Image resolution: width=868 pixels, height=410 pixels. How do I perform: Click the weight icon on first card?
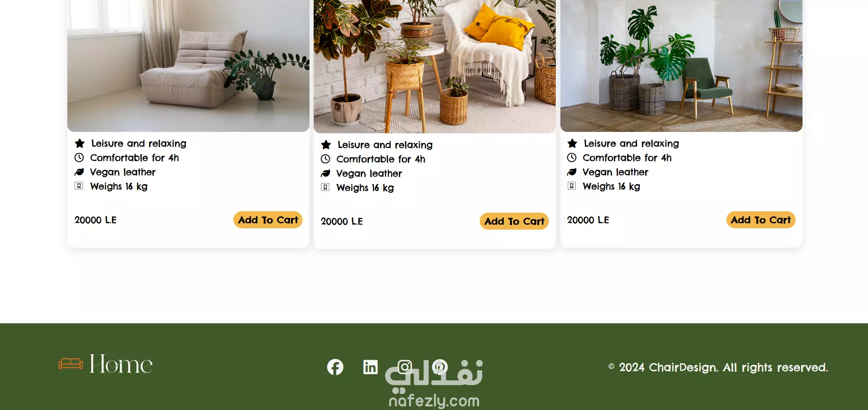[x=79, y=186]
